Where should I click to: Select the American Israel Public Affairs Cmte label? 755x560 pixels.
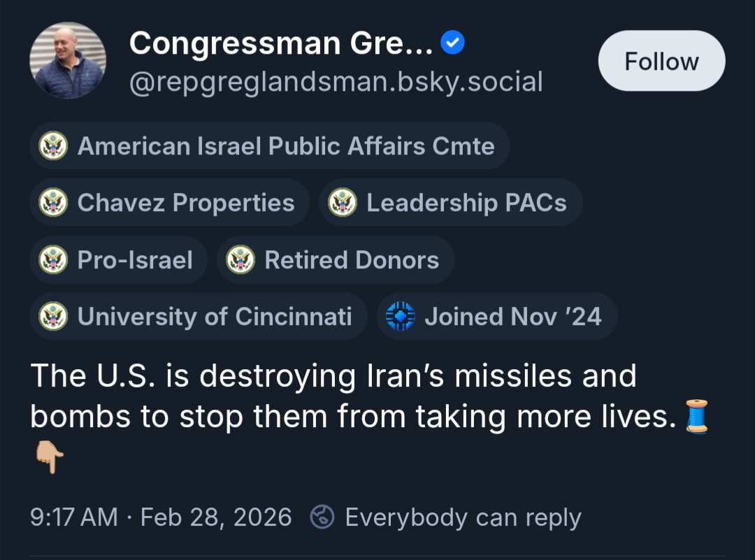tap(285, 146)
